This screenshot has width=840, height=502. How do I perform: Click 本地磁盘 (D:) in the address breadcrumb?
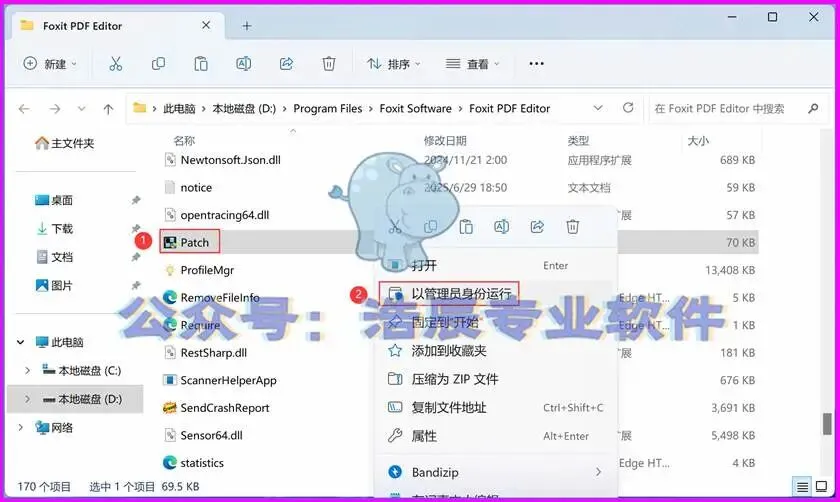click(x=244, y=109)
